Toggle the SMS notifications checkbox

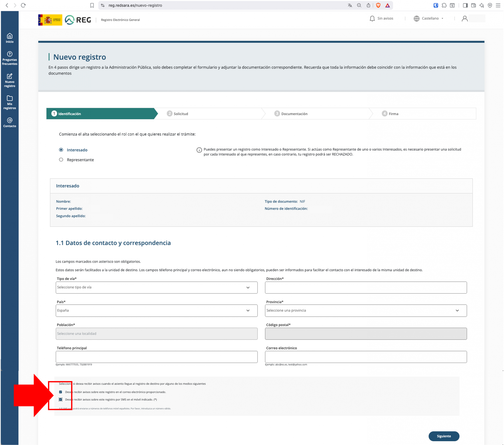tap(60, 399)
